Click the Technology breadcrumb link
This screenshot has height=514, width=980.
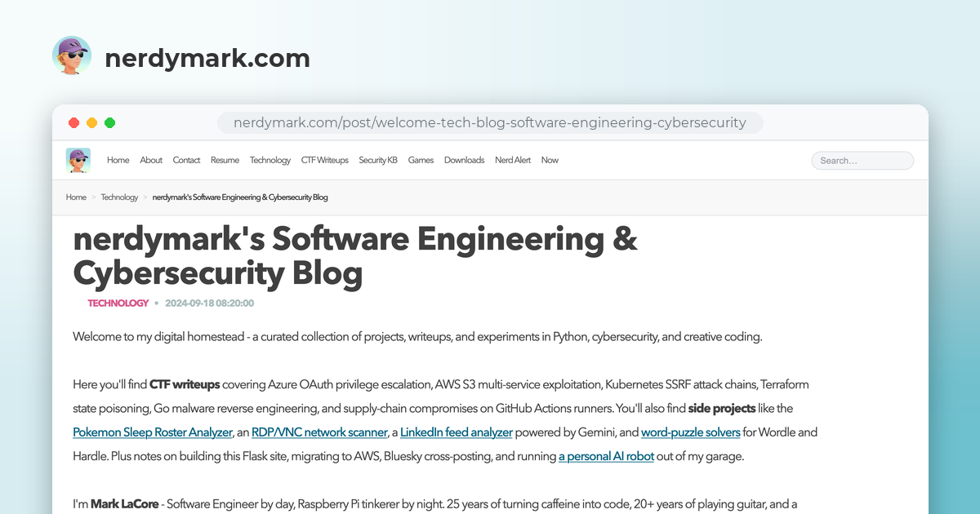(119, 197)
